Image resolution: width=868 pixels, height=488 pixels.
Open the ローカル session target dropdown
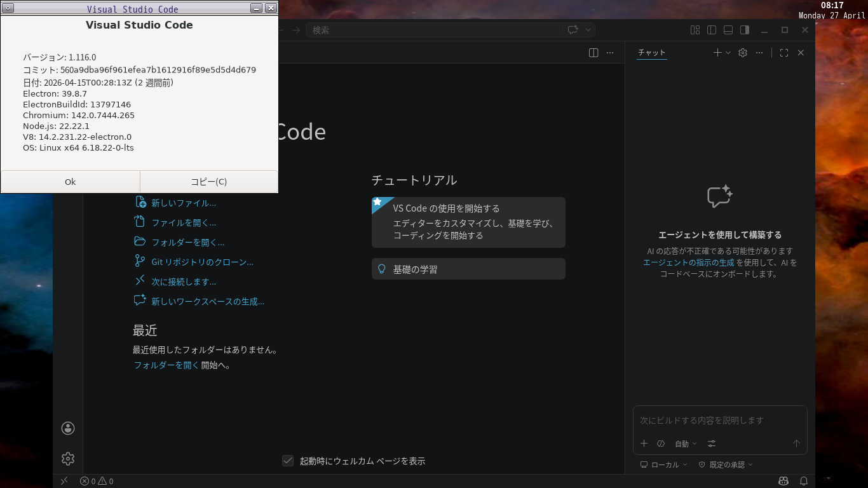coord(664,464)
